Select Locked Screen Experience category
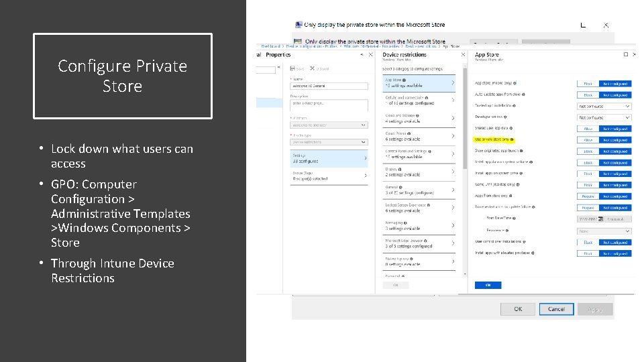This screenshot has width=644, height=362. pyautogui.click(x=419, y=208)
